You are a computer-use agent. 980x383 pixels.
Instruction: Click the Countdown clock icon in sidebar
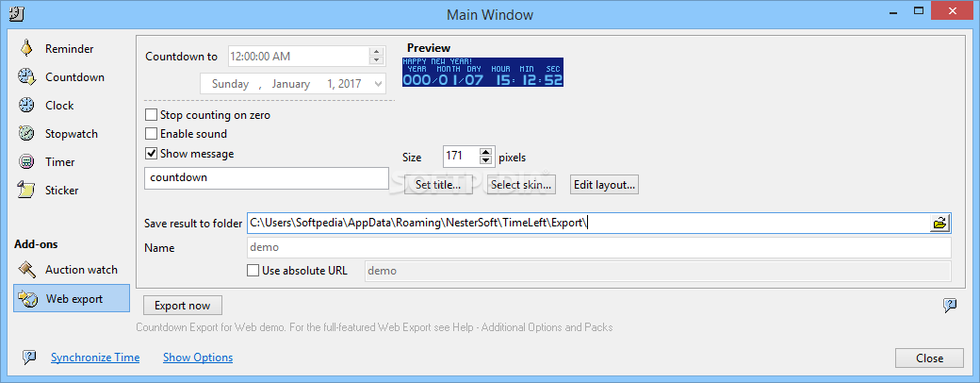coord(26,77)
